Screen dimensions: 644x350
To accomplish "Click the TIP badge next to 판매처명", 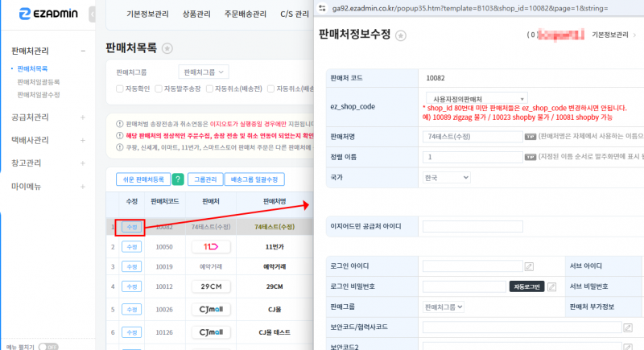I will click(x=530, y=137).
